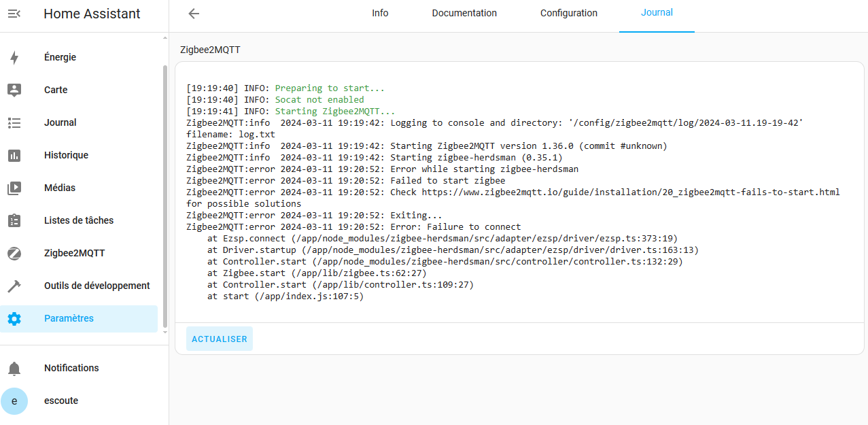
Task: Click the Zigbee2MQTT log heading
Action: (x=210, y=50)
